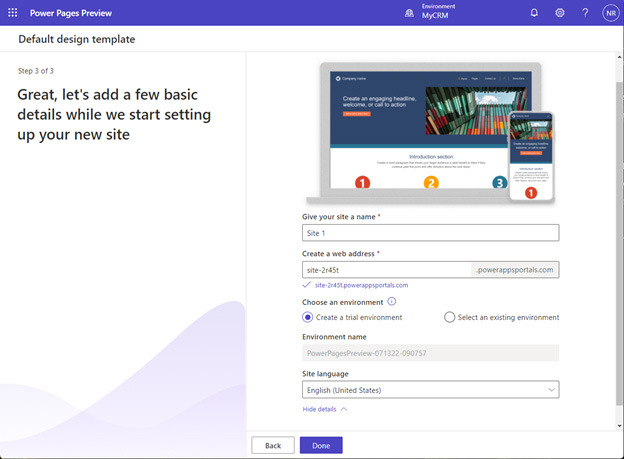This screenshot has width=624, height=459.
Task: Open the settings gear
Action: (x=560, y=13)
